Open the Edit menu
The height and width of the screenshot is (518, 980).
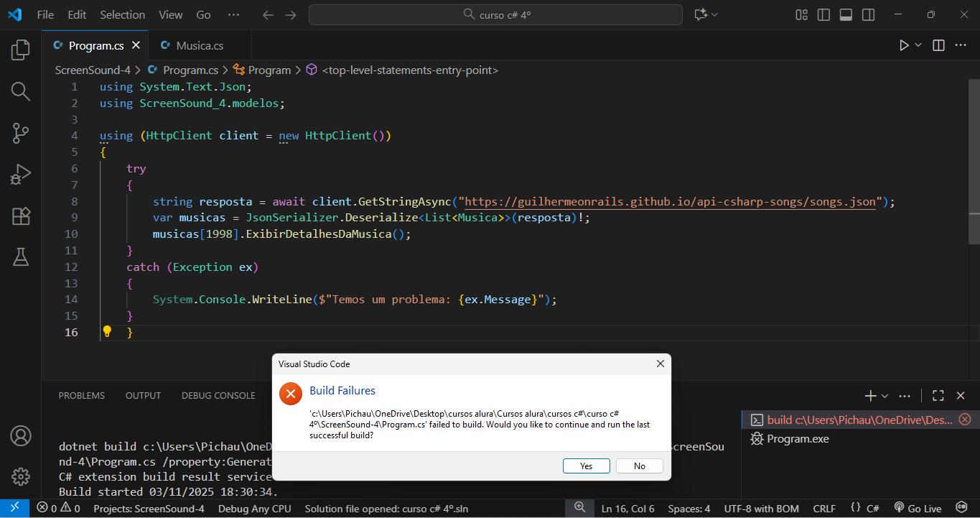pyautogui.click(x=77, y=14)
